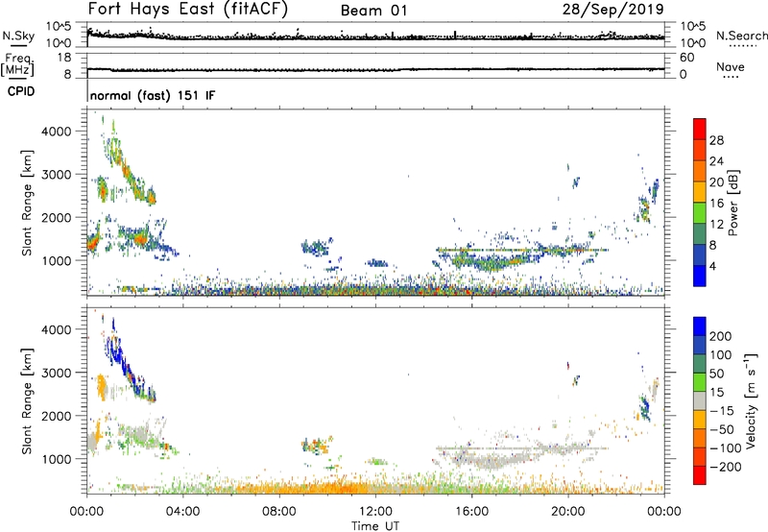This screenshot has height=532, width=768.
Task: Click the frequency axis value '18'
Action: pyautogui.click(x=64, y=58)
